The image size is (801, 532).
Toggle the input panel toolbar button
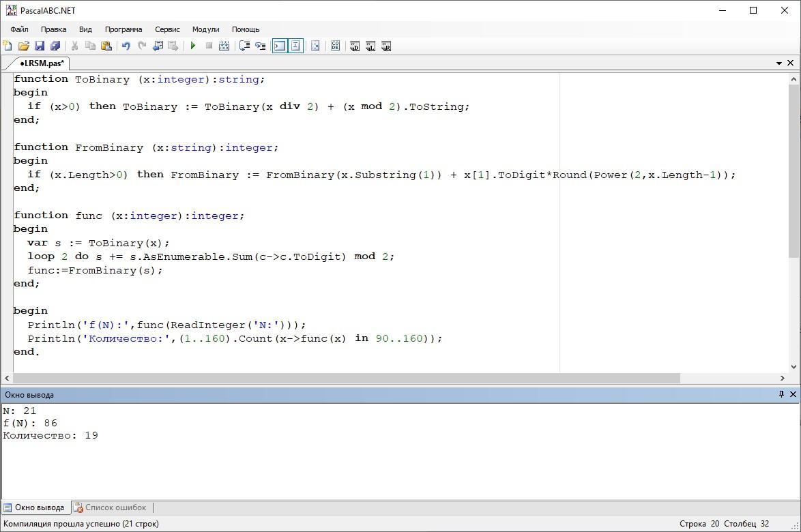[x=296, y=46]
